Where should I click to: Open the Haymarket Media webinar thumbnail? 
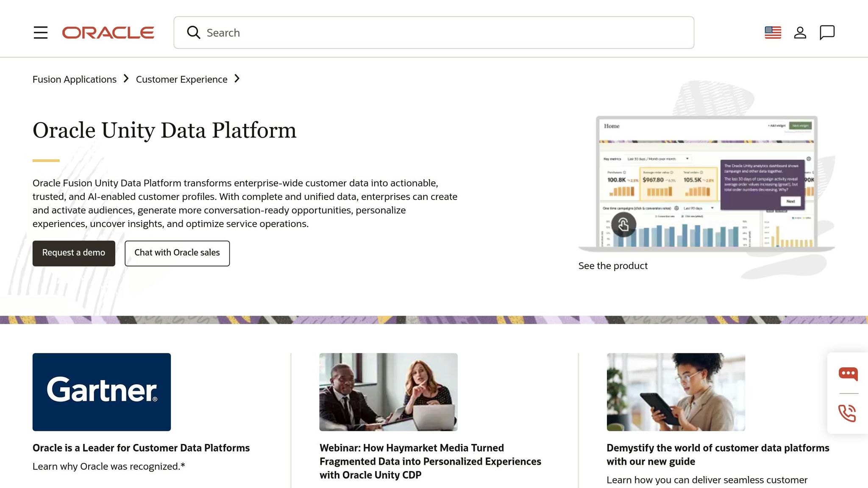coord(389,392)
